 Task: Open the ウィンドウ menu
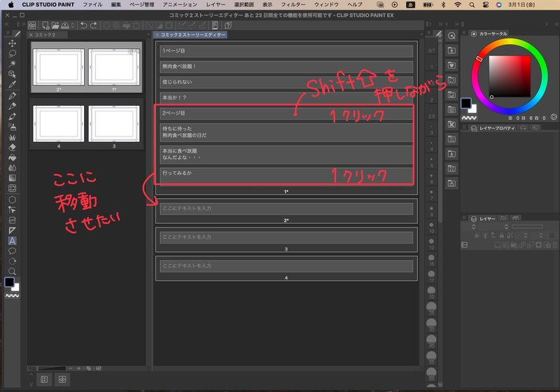tap(326, 5)
